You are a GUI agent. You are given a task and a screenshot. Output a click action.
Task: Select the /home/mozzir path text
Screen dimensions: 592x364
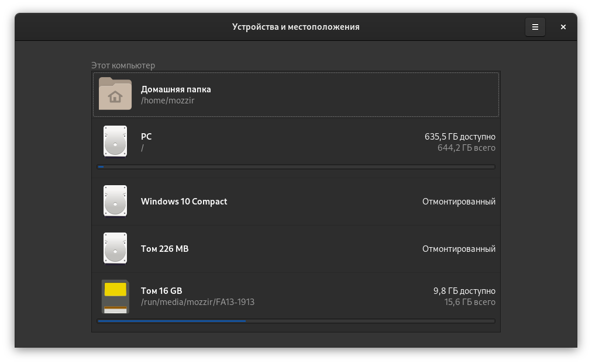168,100
